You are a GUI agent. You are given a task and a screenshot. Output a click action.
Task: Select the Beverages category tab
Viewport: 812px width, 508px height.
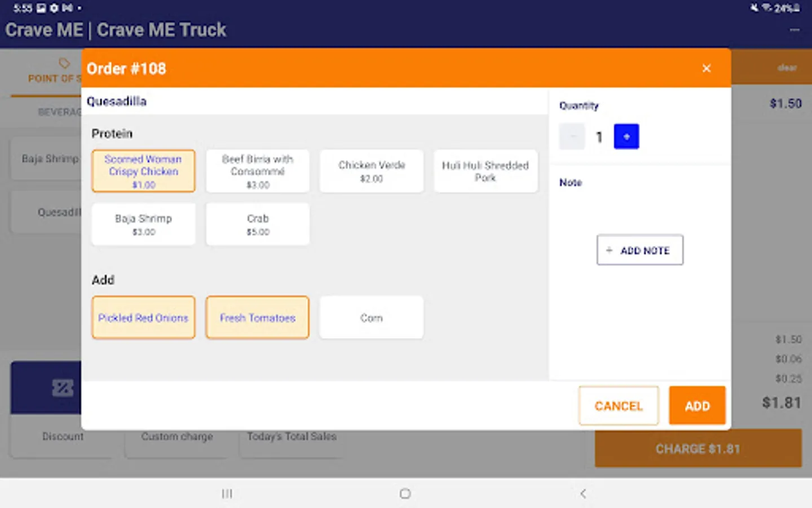click(60, 112)
